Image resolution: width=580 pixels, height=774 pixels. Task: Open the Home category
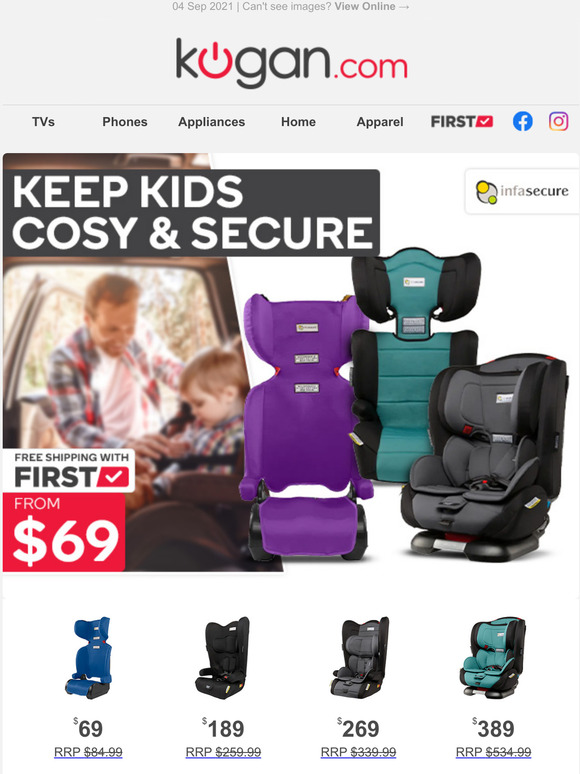tap(298, 122)
